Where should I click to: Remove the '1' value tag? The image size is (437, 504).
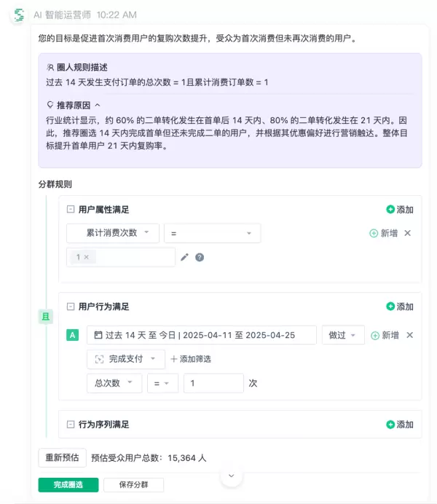coord(86,257)
